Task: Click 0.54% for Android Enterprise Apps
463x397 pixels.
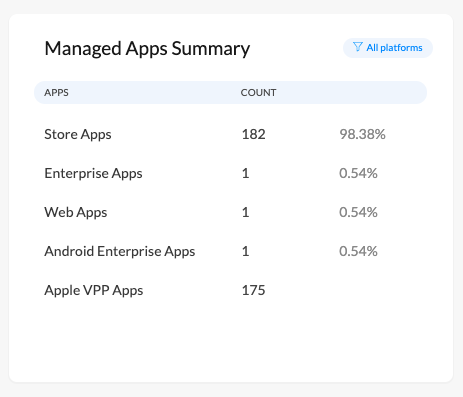Action: (x=358, y=251)
